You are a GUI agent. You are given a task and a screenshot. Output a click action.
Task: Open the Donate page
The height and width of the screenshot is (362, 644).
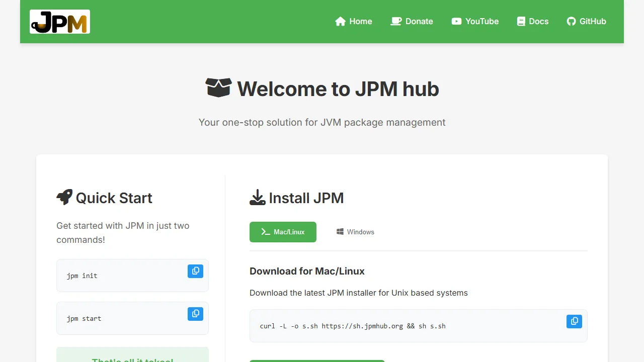412,21
